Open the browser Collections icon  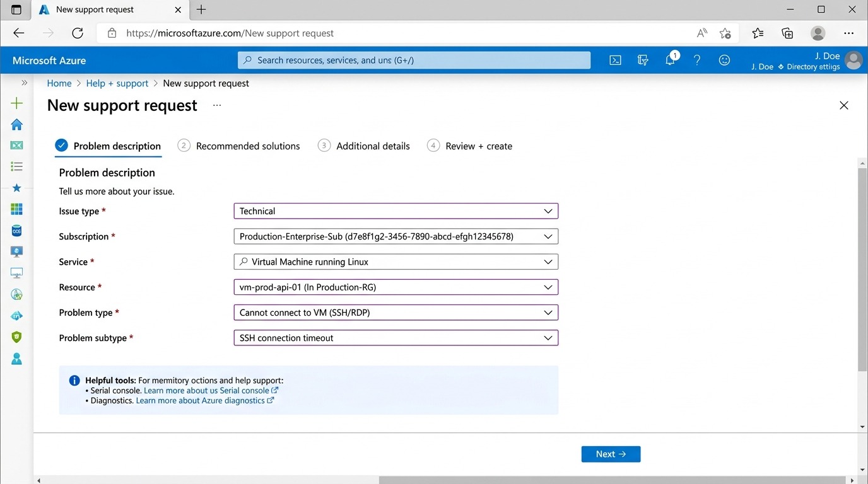787,33
